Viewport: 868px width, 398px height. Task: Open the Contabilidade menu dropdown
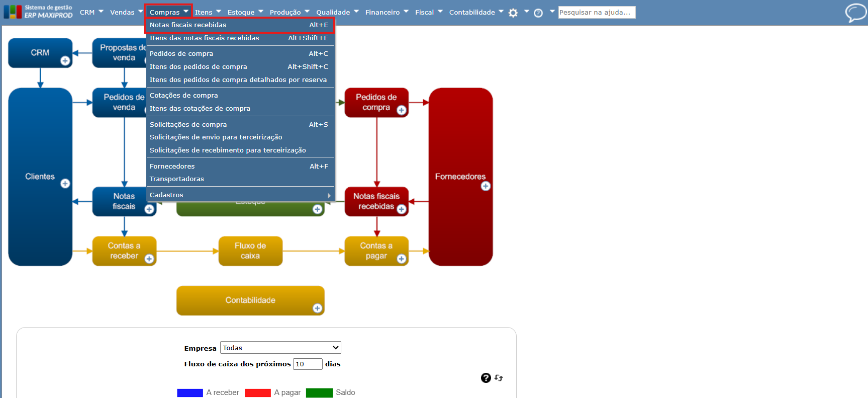476,12
